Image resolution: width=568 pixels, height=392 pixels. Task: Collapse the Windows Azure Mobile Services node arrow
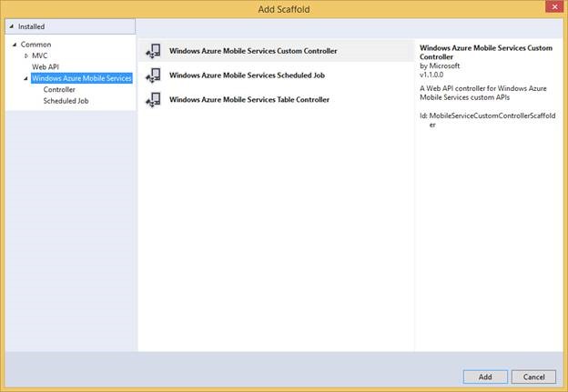[26, 78]
